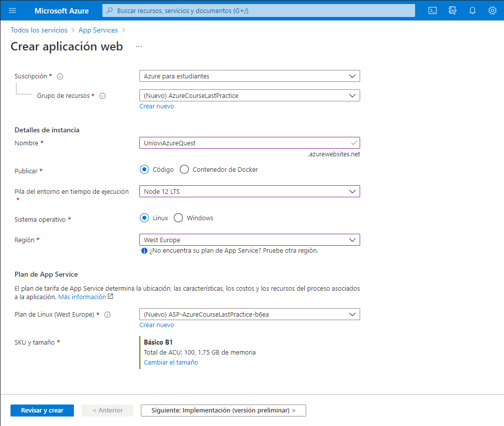Open the Plan de Linux dropdown
The width and height of the screenshot is (504, 426).
249,314
